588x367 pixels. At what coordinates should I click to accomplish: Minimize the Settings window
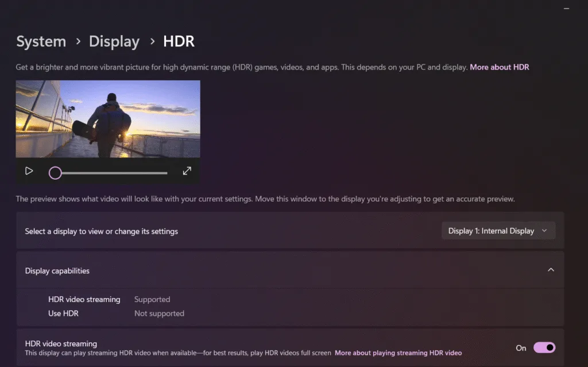click(x=567, y=8)
